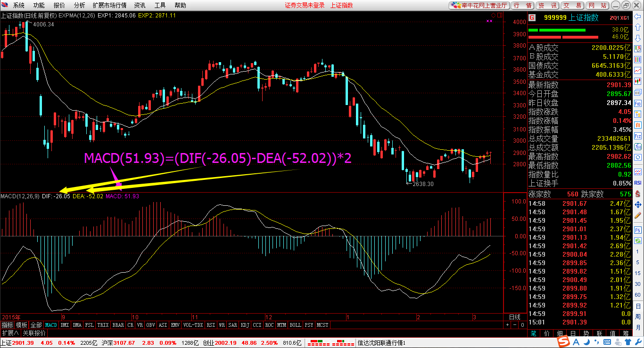Click the 15:01 tick row

click(579, 322)
